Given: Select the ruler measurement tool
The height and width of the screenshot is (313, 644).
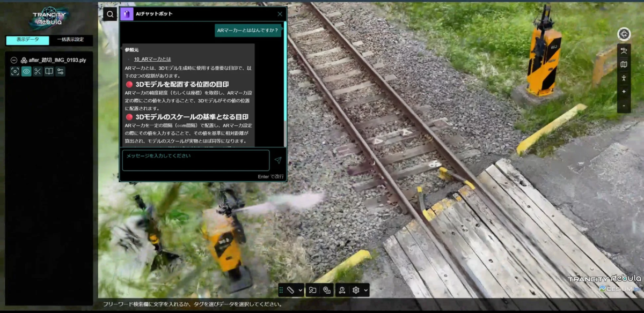Looking at the screenshot, I should pos(290,290).
